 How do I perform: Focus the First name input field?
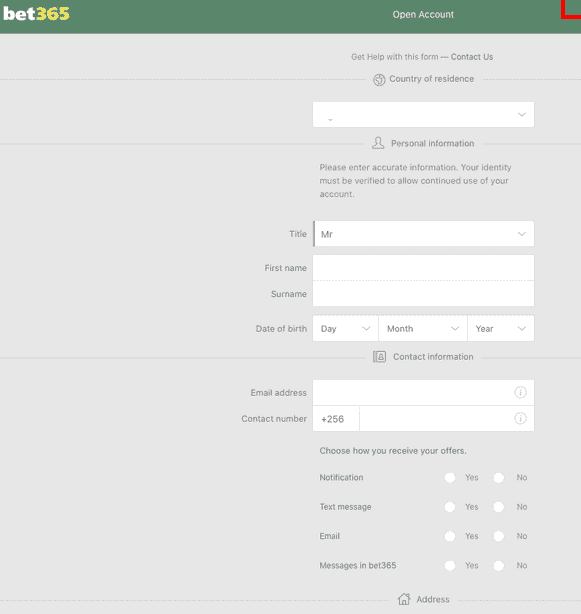click(423, 267)
